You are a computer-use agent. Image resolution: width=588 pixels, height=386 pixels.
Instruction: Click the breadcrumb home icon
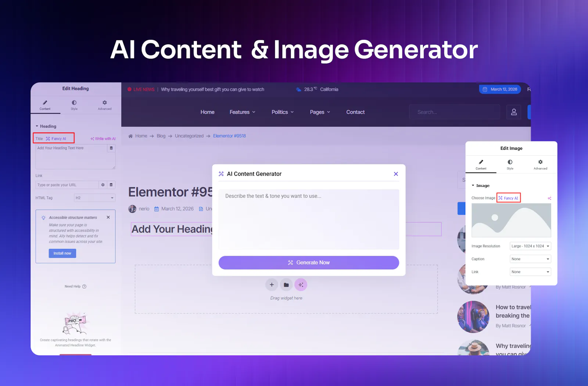click(130, 136)
